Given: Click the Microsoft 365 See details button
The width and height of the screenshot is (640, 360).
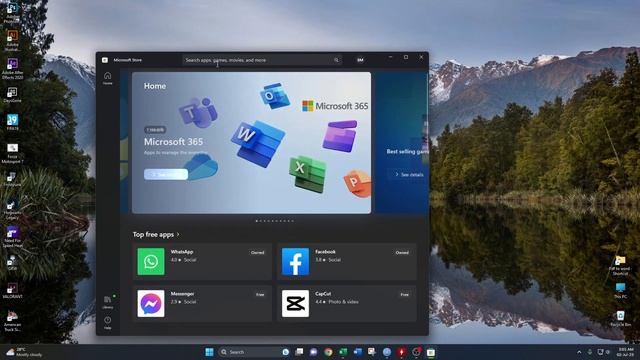Looking at the screenshot, I should click(x=166, y=174).
